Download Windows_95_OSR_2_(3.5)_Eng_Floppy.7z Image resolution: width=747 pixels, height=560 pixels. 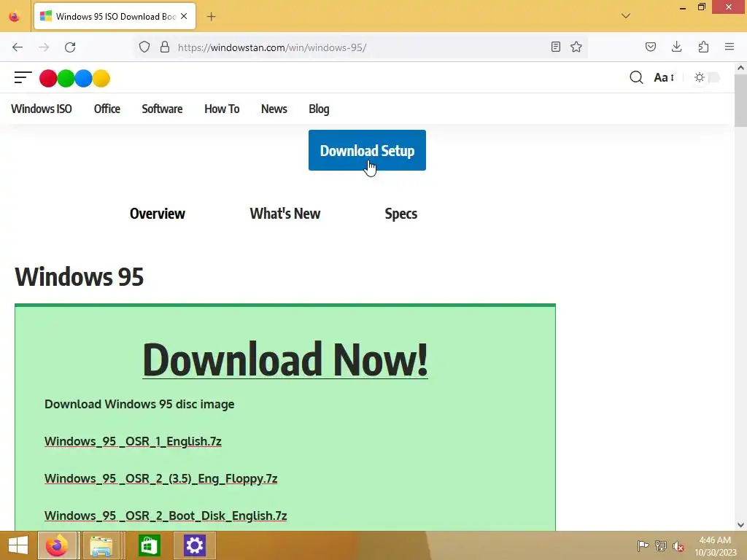(x=161, y=478)
